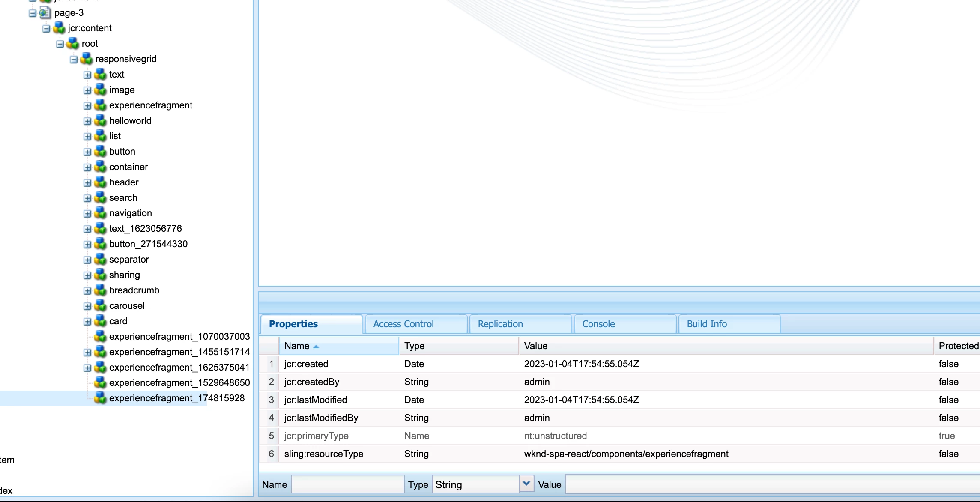Click the carousel node icon
The image size is (980, 502).
(100, 306)
